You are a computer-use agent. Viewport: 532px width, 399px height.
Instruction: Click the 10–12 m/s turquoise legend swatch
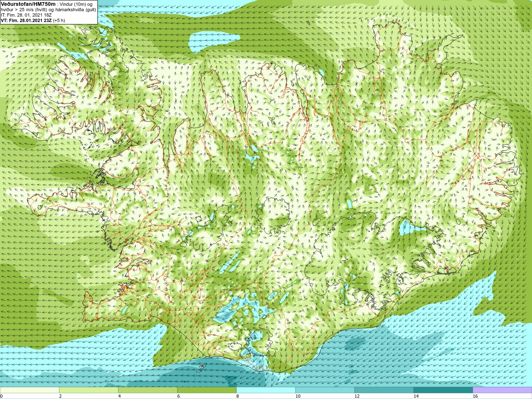325,390
